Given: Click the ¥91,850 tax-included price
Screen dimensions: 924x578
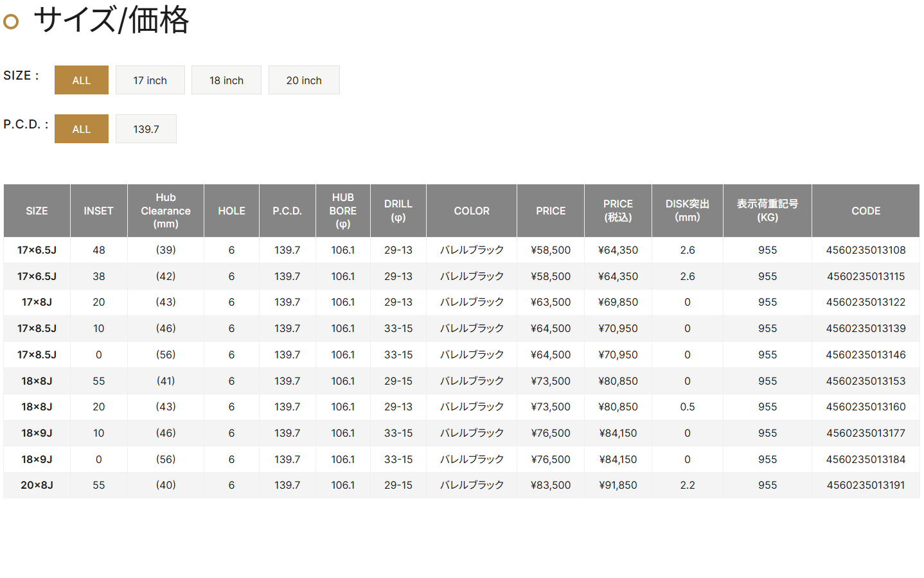Looking at the screenshot, I should pyautogui.click(x=617, y=485).
